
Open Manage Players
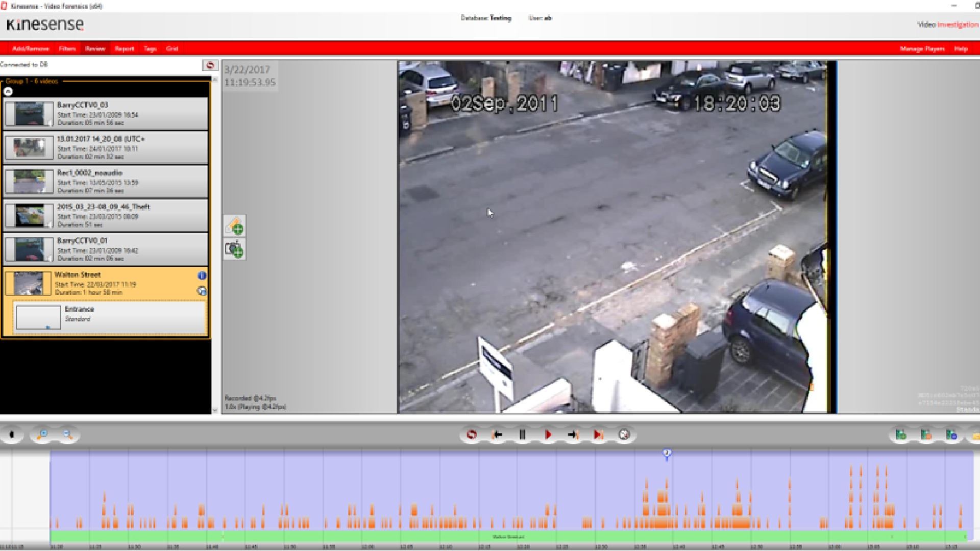922,48
